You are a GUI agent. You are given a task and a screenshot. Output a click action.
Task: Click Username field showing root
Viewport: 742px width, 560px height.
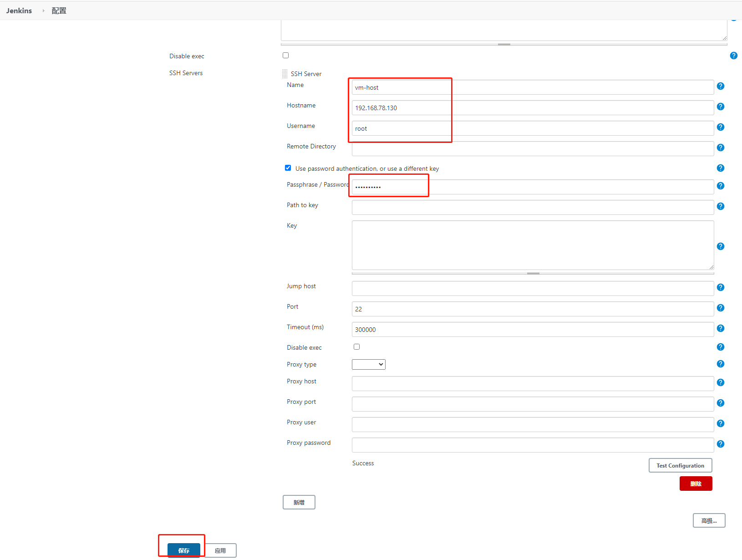coord(533,128)
